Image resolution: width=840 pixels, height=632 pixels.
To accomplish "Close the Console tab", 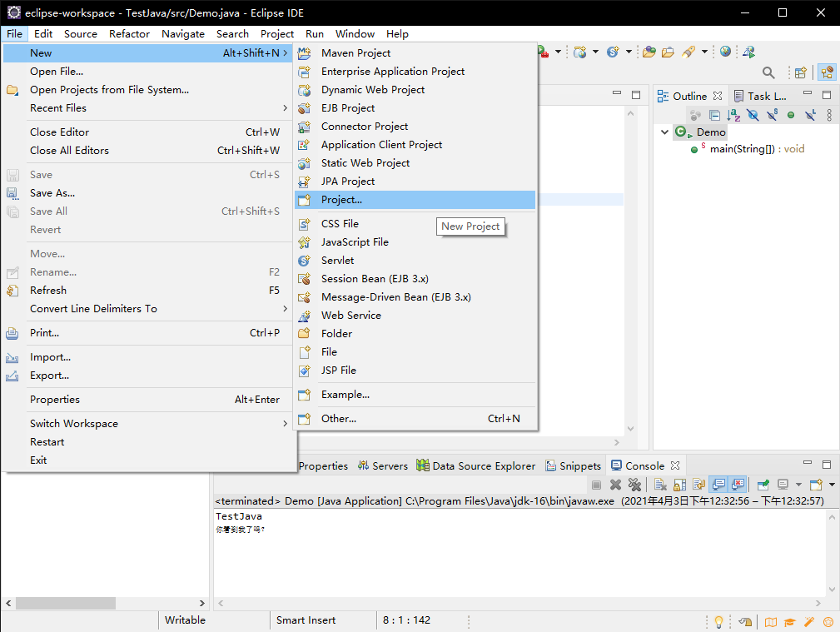I will 675,465.
